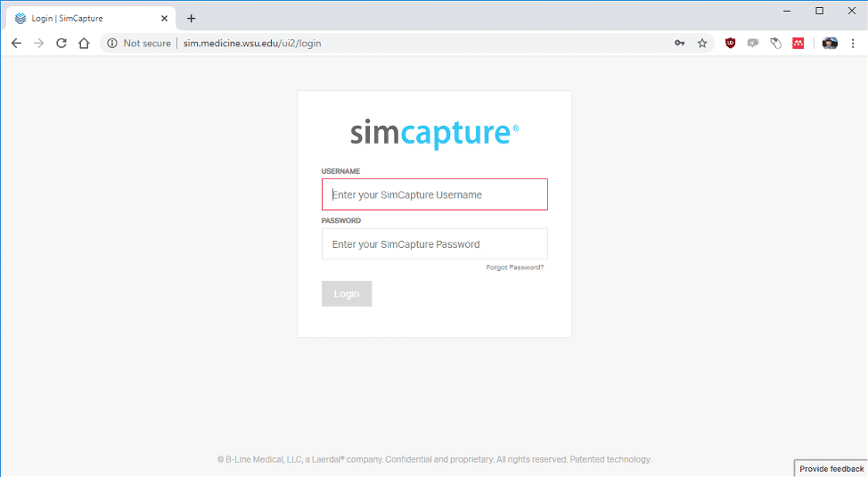Go back using the browser back arrow
The image size is (868, 477).
coord(16,43)
